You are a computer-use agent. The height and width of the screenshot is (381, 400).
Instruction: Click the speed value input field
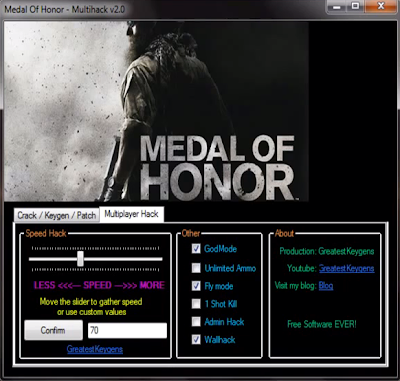(127, 330)
